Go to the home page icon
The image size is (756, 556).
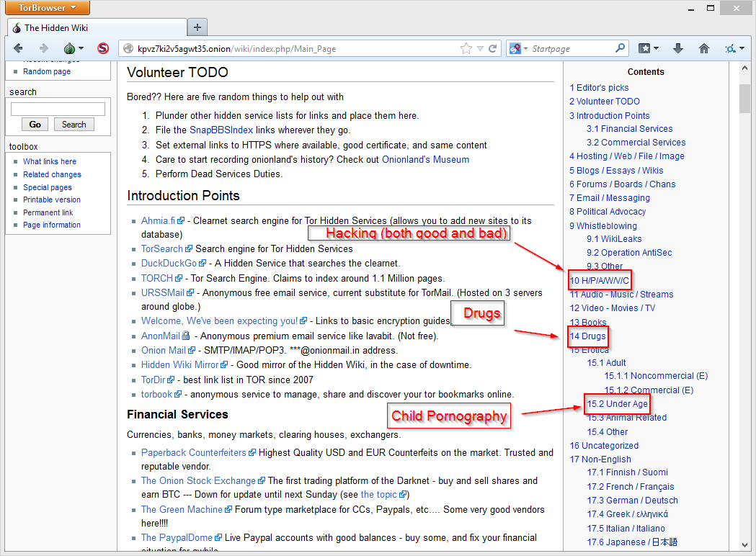(x=704, y=48)
